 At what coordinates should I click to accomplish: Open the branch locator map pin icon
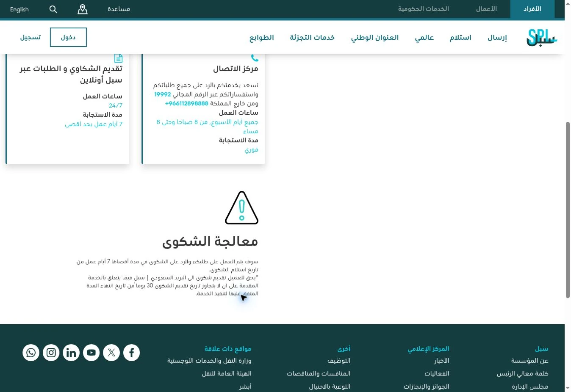click(83, 9)
